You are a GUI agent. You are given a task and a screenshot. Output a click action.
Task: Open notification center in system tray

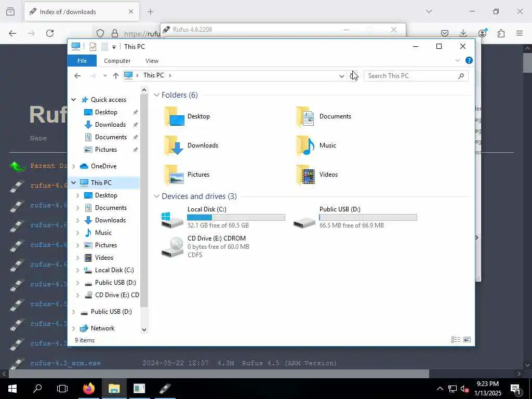pos(516,389)
